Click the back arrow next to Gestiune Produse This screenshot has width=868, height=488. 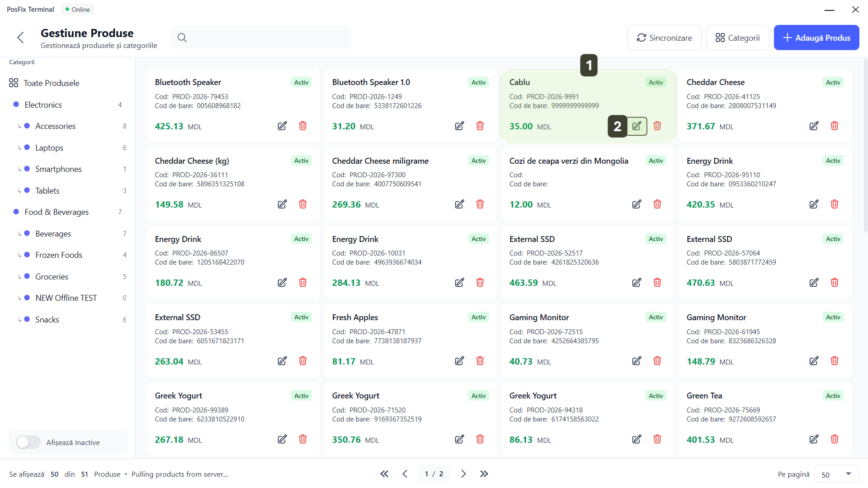(20, 38)
